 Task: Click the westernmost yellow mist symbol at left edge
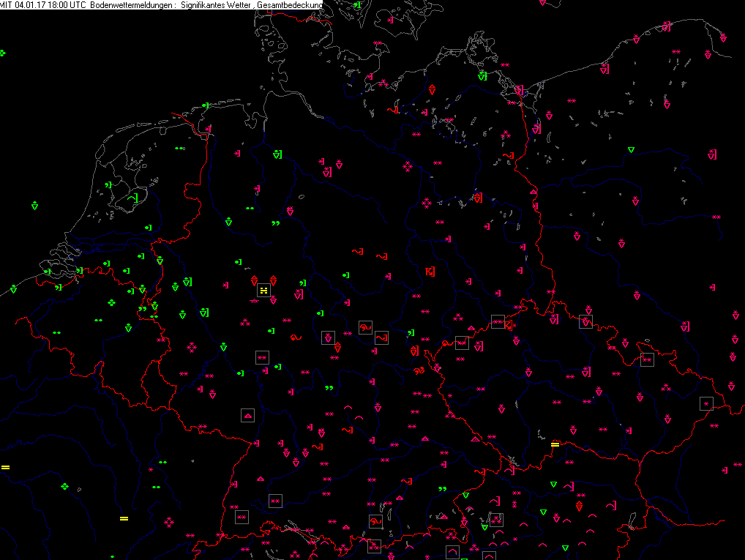tap(5, 468)
